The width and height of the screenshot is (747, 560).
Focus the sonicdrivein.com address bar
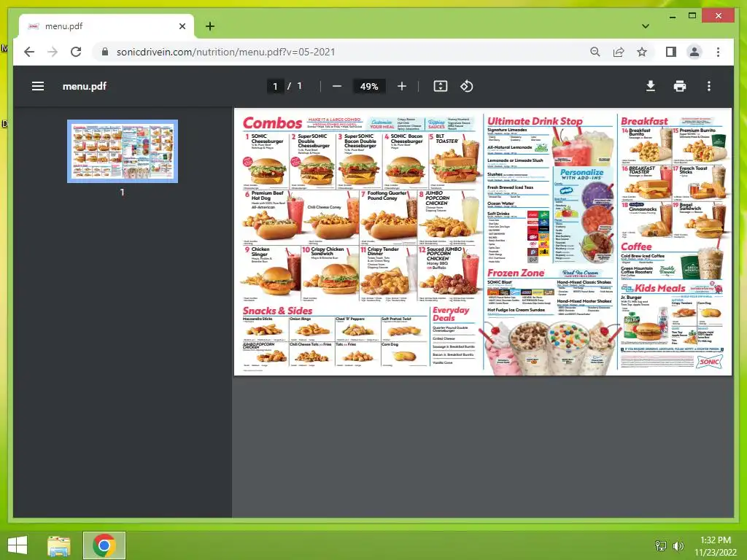click(x=225, y=52)
